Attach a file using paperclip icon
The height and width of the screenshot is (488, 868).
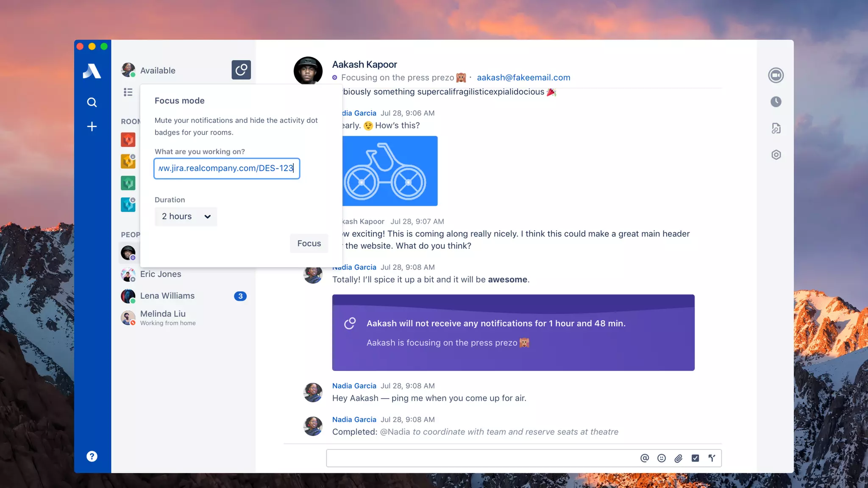point(679,458)
